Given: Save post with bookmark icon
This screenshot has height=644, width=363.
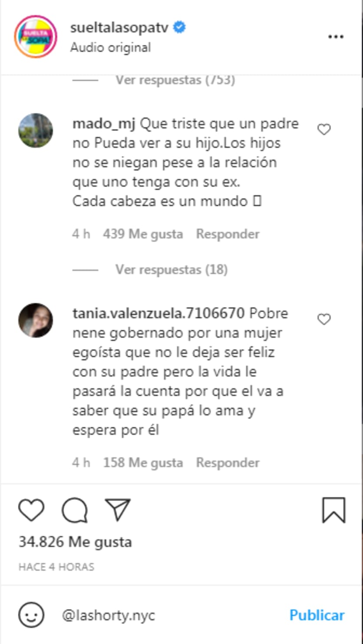Looking at the screenshot, I should click(x=333, y=510).
